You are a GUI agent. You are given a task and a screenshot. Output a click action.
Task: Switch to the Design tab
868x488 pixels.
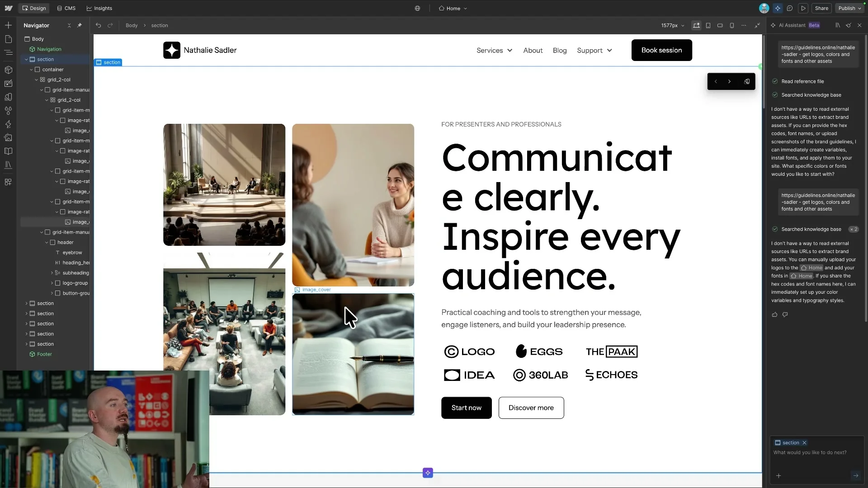[x=34, y=8]
